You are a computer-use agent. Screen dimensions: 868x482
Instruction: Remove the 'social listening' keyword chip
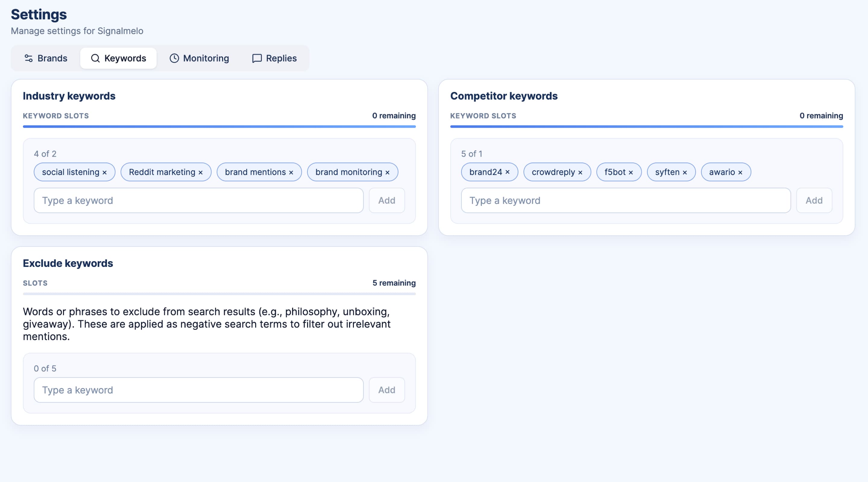click(x=105, y=172)
